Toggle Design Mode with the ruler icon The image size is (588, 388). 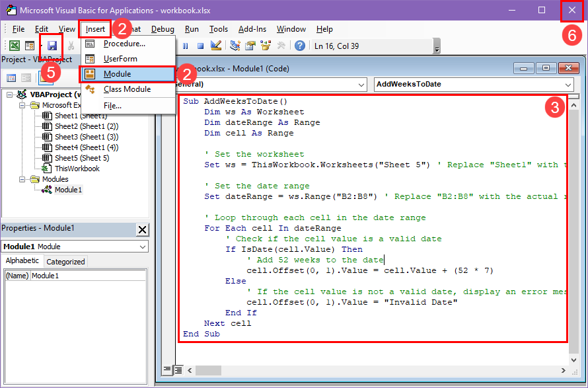pyautogui.click(x=215, y=46)
